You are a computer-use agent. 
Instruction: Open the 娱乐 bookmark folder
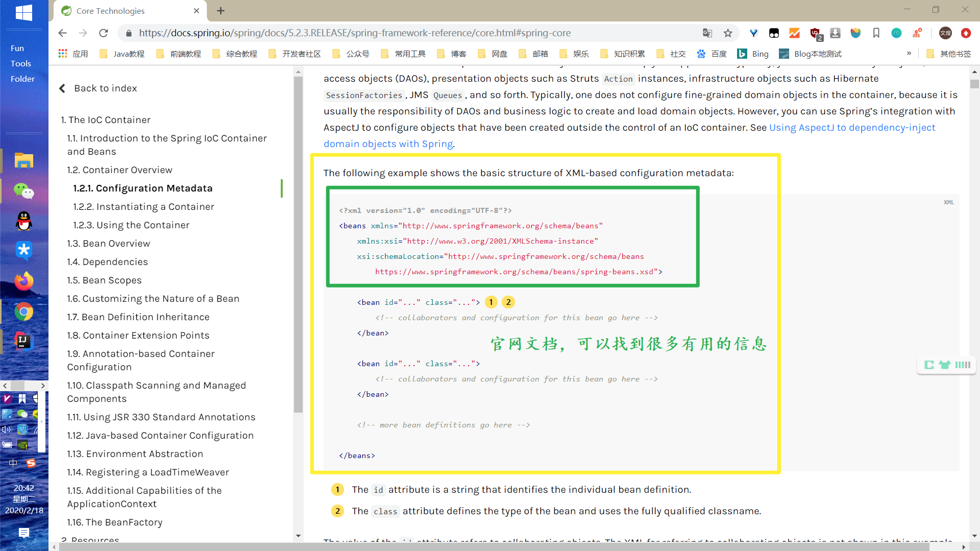pyautogui.click(x=574, y=54)
